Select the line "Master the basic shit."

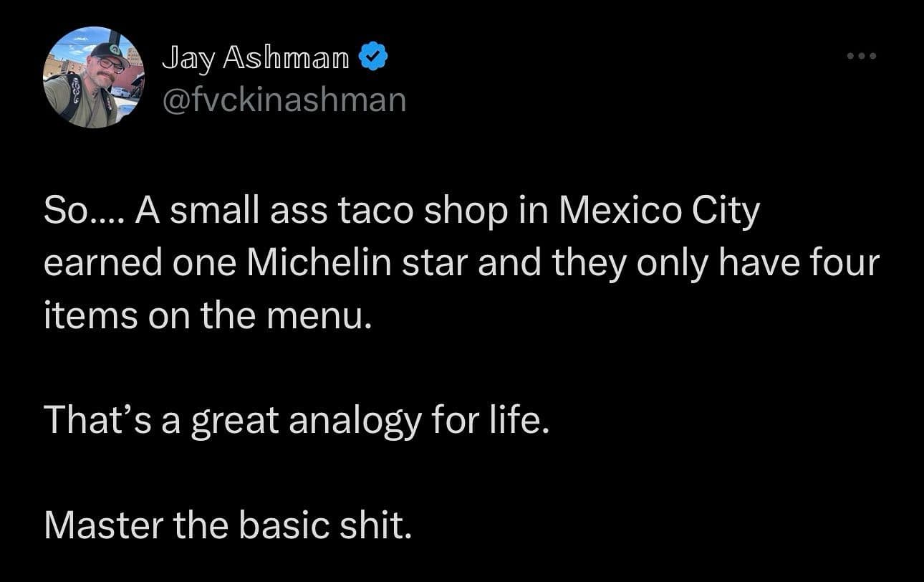click(x=228, y=525)
